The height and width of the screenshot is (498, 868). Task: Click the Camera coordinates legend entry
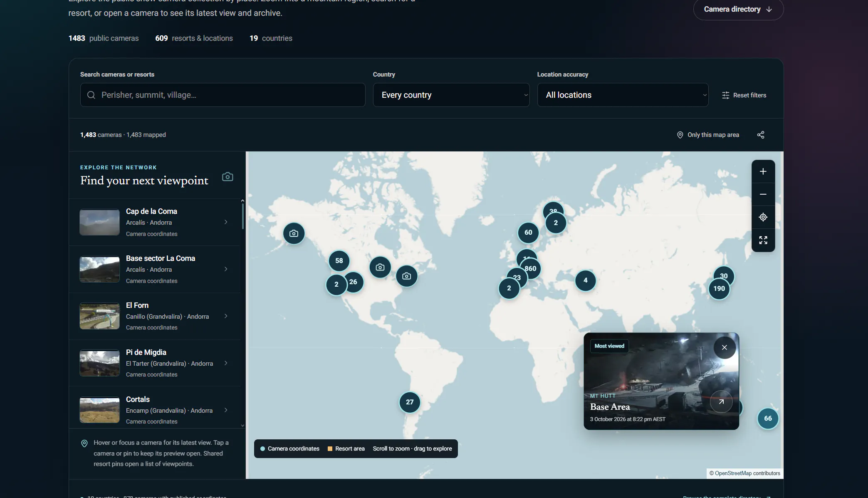289,448
